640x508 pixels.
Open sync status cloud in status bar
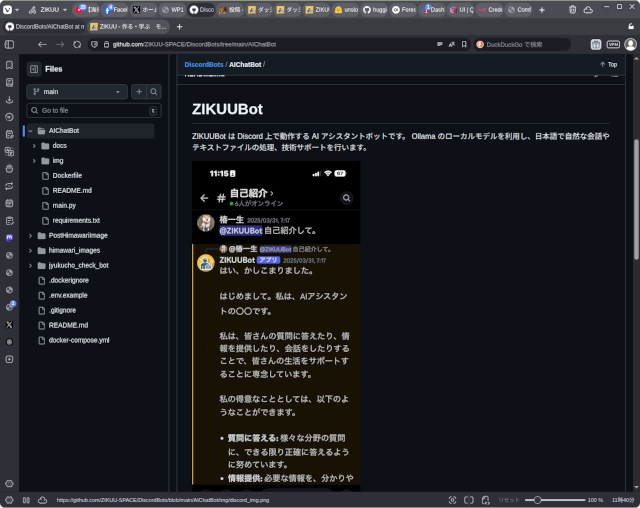pyautogui.click(x=42, y=500)
